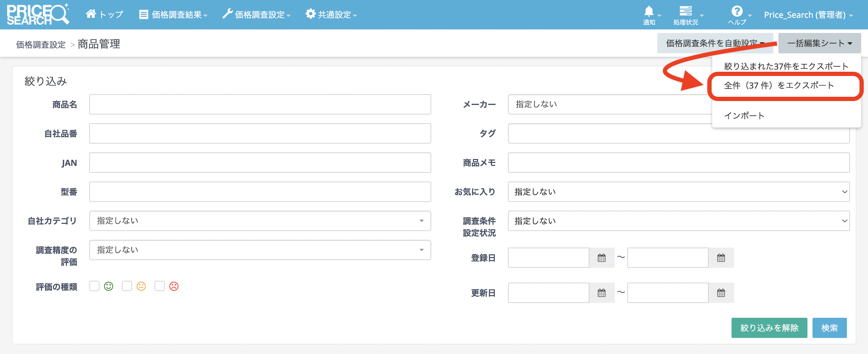Screen dimensions: 868x354
Task: Choose インポート from the dropdown menu
Action: point(744,116)
